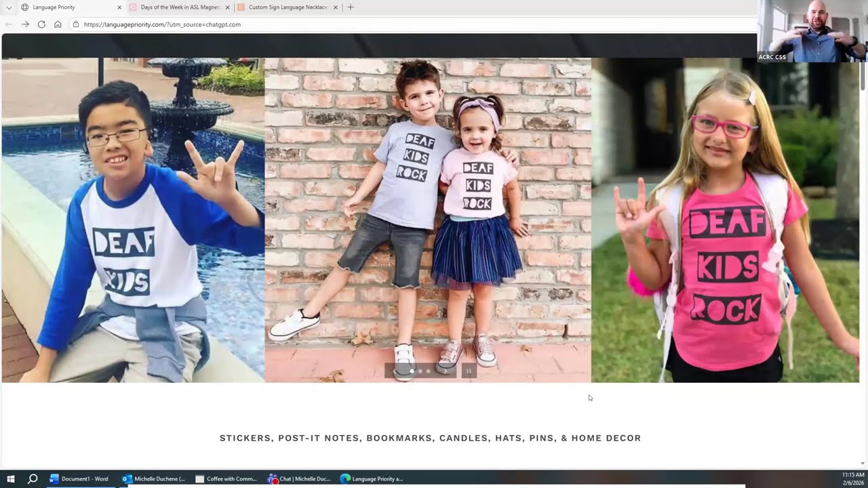This screenshot has height=488, width=868.
Task: Click the ACRC CSS presenter video thumbnail
Action: tap(812, 31)
